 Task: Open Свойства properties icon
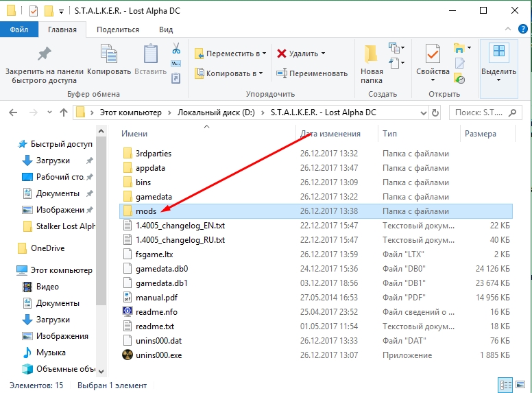[x=433, y=53]
